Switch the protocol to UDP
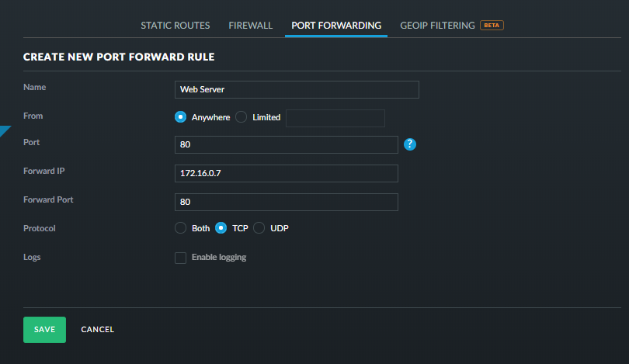This screenshot has height=364, width=629. 259,228
